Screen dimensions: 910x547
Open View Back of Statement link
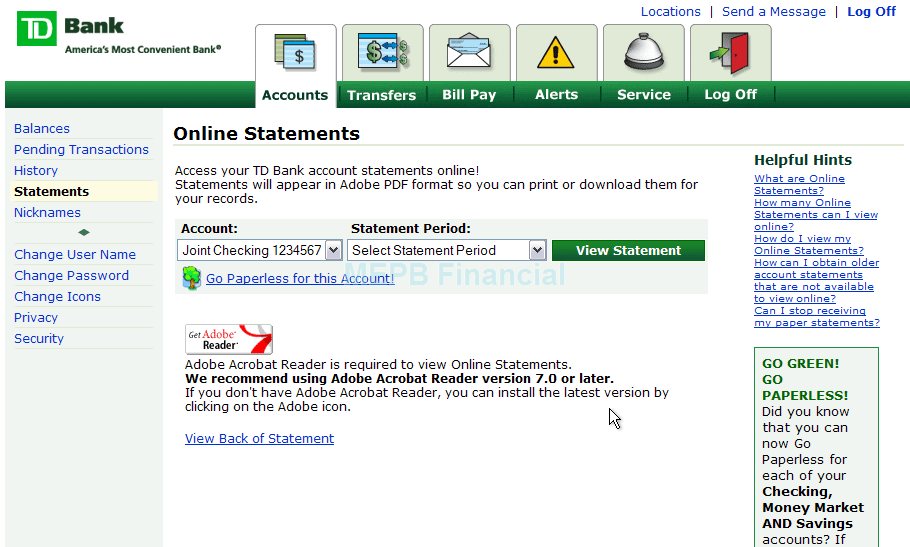[x=259, y=439]
